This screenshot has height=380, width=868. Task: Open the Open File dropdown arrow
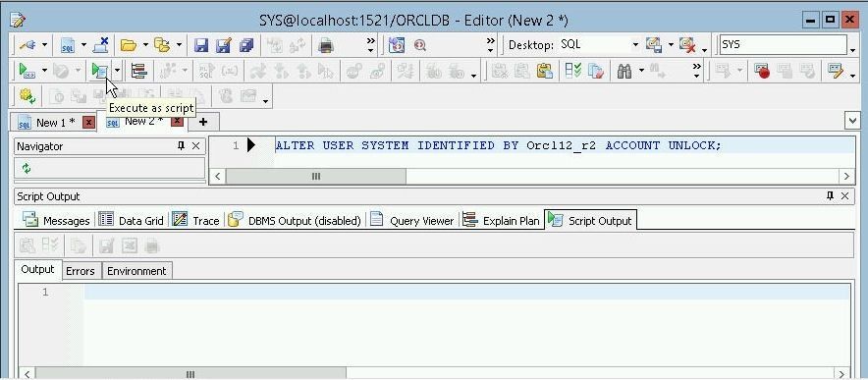coord(145,45)
